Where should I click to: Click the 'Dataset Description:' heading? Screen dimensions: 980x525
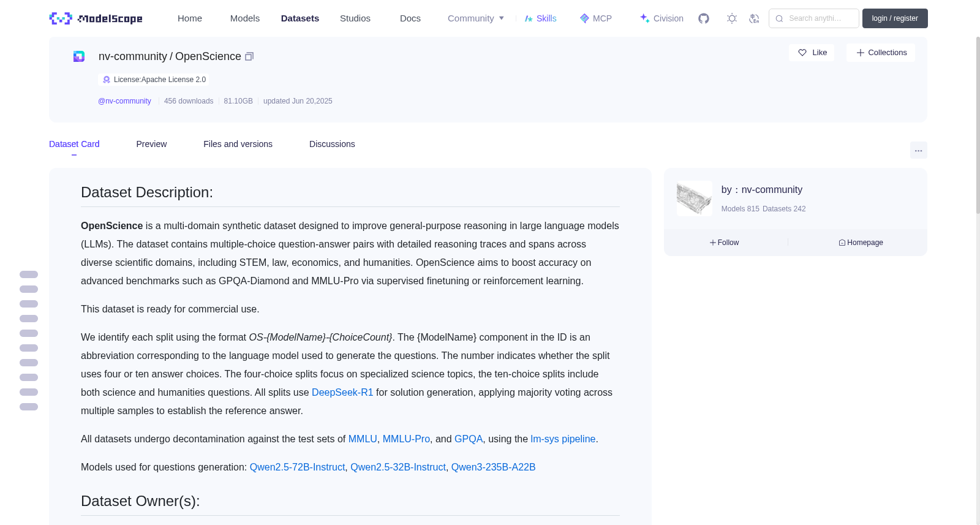147,192
